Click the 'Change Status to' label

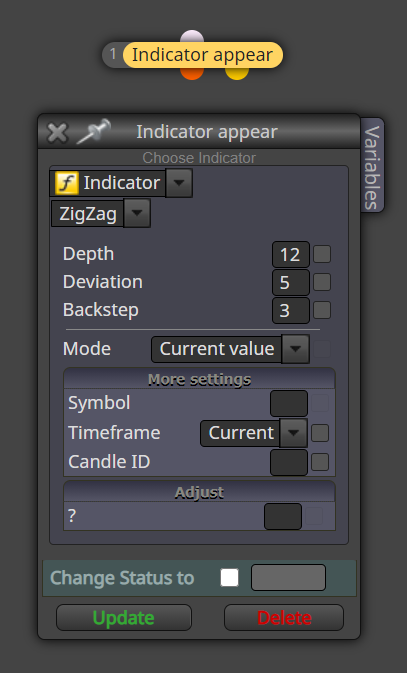click(122, 578)
